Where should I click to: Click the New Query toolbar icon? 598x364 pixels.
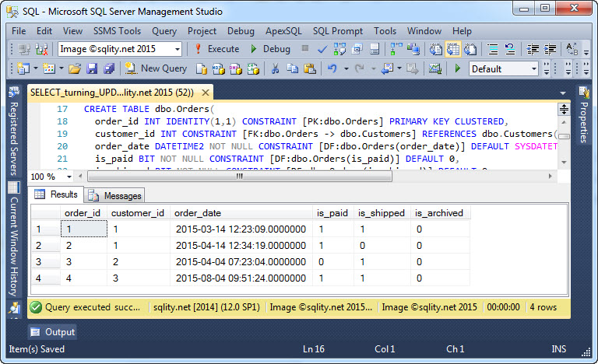[155, 68]
